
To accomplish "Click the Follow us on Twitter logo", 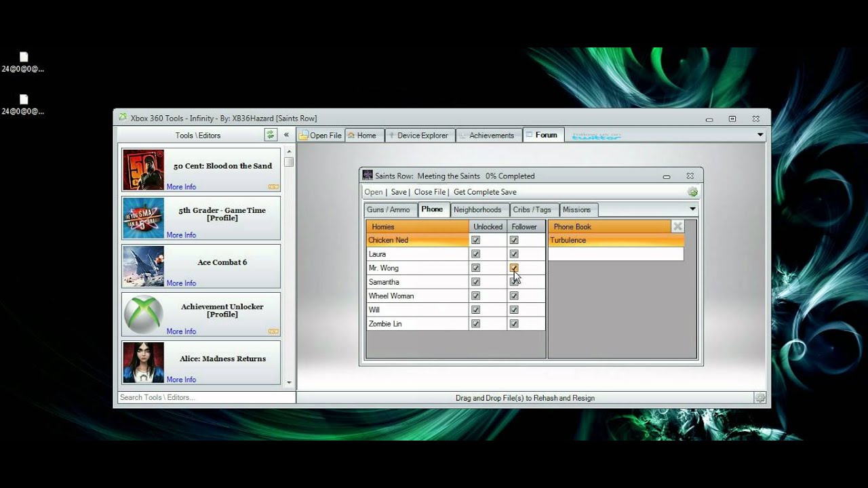I will [x=596, y=136].
